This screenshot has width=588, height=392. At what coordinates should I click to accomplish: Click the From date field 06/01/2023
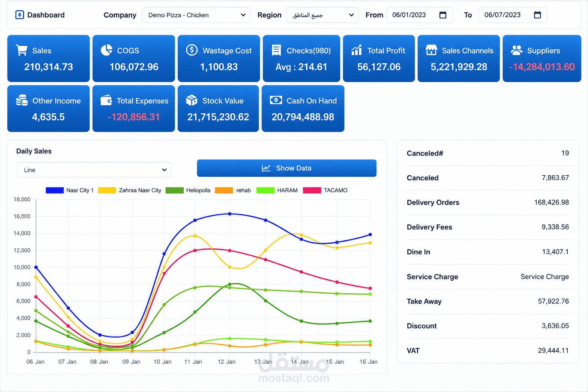click(x=420, y=15)
